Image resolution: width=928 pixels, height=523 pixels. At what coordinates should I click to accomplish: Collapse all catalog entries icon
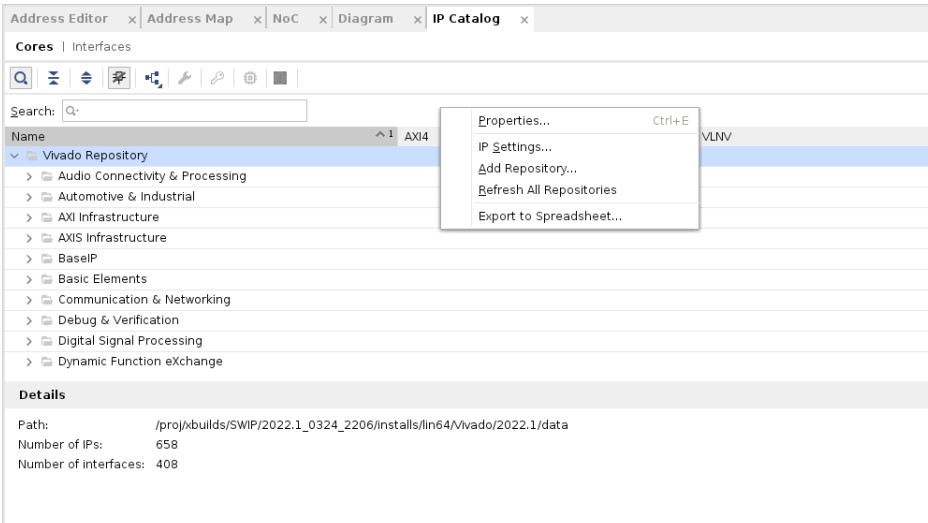[54, 78]
